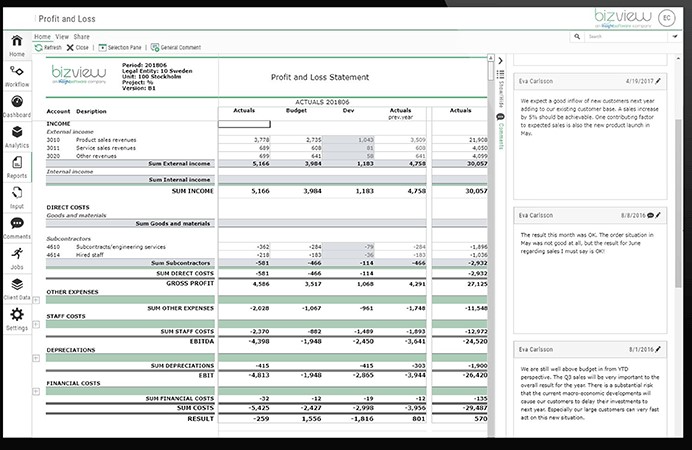
Task: Select the RESULT row label
Action: click(x=200, y=419)
